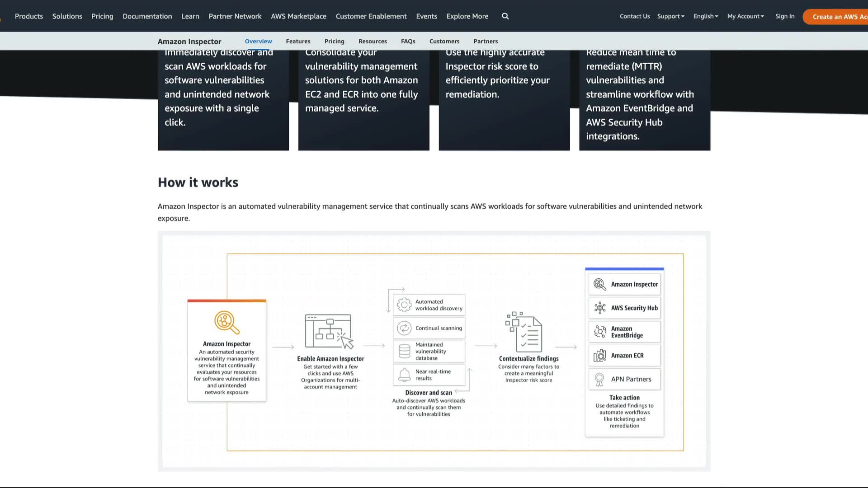868x488 pixels.
Task: Open the Pricing tab in Inspector subnav
Action: click(334, 41)
